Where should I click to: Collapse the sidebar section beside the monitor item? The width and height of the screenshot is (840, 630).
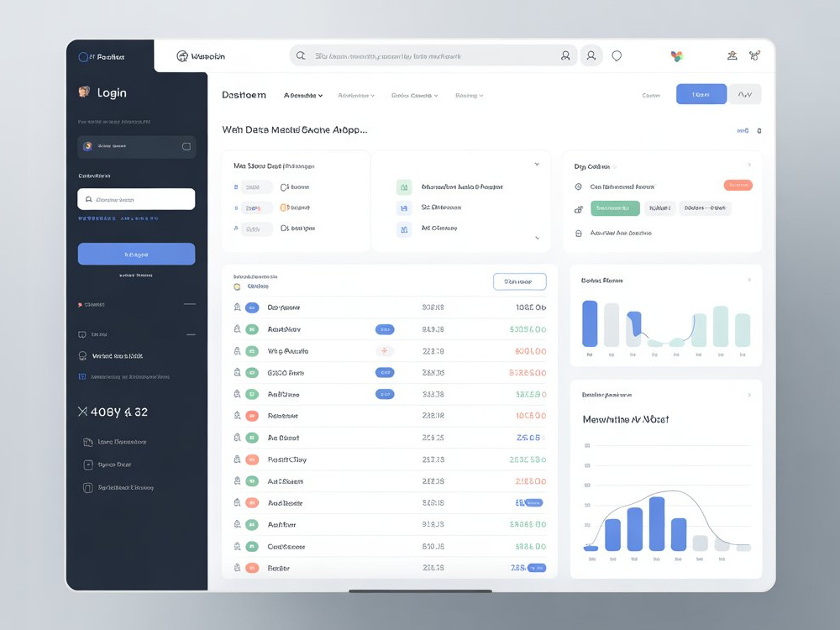192,335
